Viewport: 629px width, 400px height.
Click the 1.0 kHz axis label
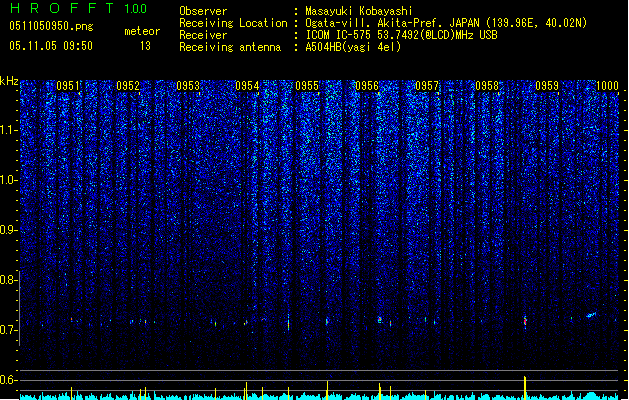coord(8,180)
